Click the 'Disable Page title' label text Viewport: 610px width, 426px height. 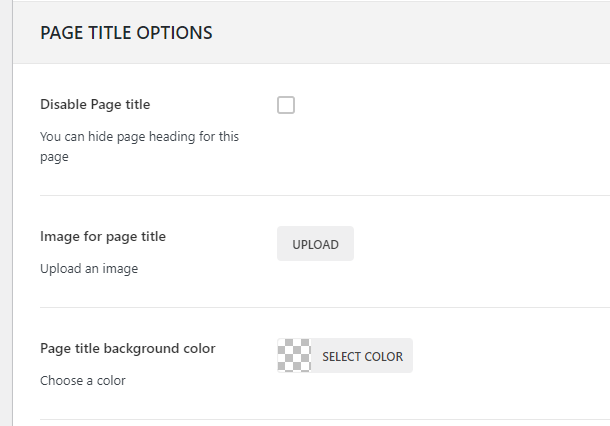tap(96, 104)
